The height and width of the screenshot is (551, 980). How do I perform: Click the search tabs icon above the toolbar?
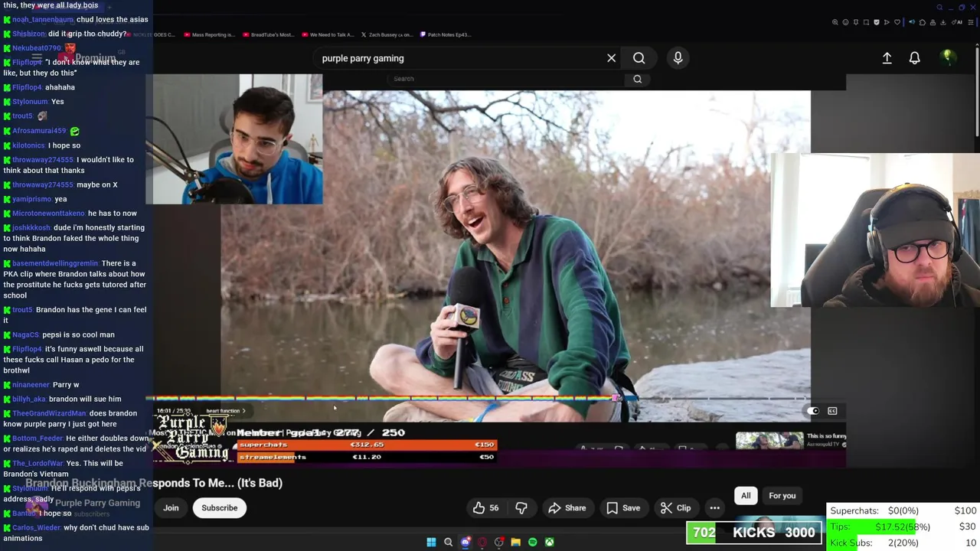pos(939,8)
